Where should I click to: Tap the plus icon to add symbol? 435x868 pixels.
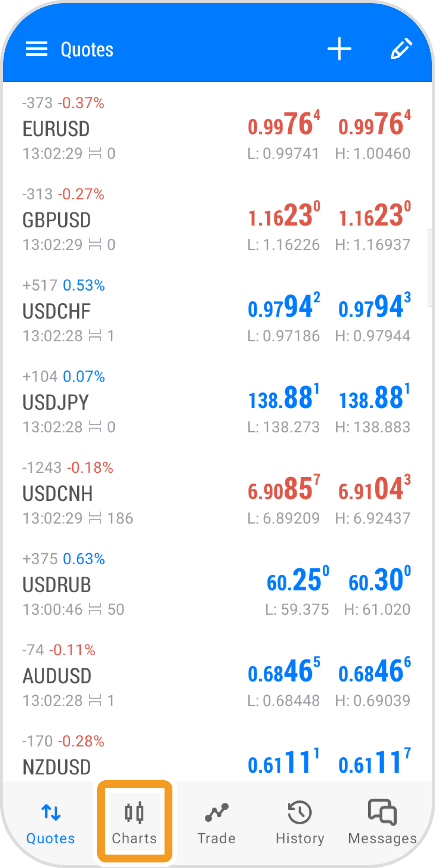339,49
